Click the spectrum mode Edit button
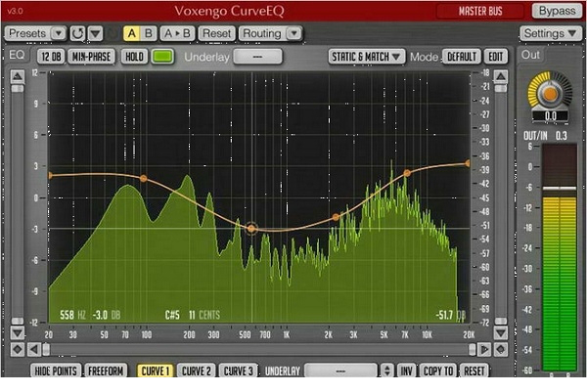 496,57
